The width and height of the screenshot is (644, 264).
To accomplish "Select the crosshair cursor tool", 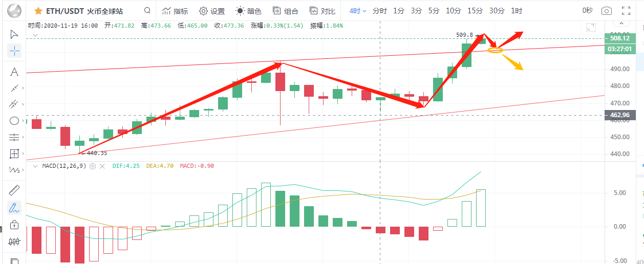I will [x=14, y=51].
